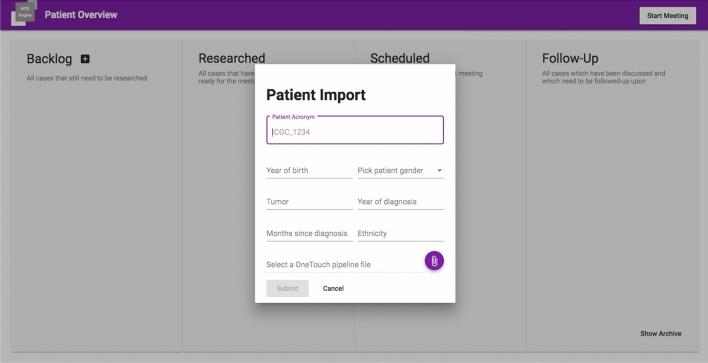The image size is (708, 363).
Task: Select the Pick patient gender field
Action: (x=401, y=171)
